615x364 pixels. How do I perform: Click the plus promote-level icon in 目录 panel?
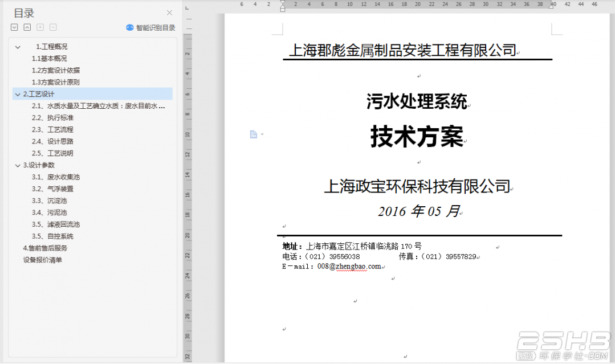coord(40,27)
